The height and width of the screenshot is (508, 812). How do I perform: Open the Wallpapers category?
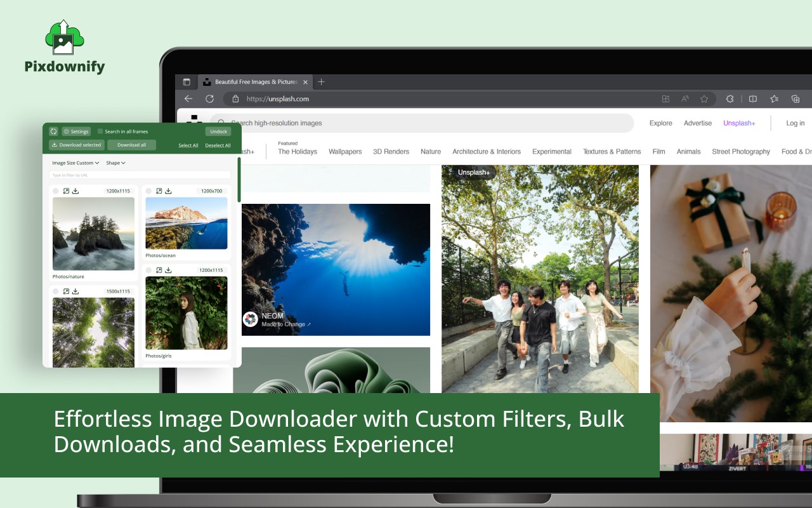coord(345,152)
